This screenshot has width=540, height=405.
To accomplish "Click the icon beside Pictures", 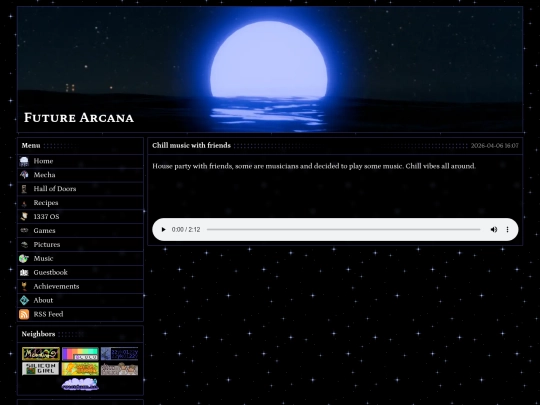I will coord(24,245).
